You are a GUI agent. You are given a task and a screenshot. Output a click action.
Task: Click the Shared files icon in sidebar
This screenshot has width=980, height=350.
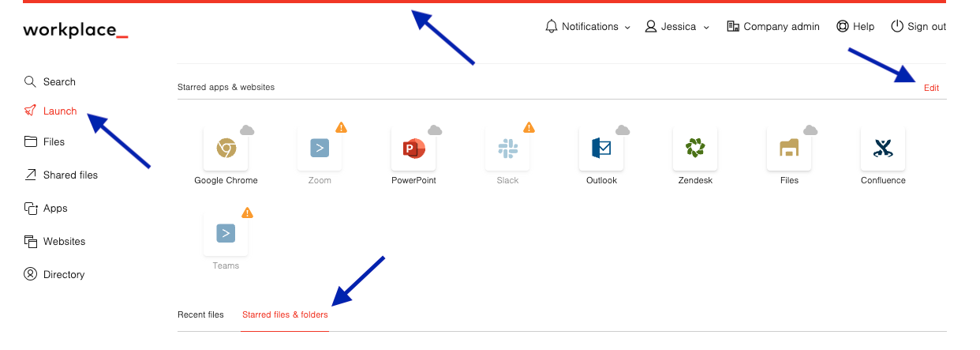[x=31, y=175]
